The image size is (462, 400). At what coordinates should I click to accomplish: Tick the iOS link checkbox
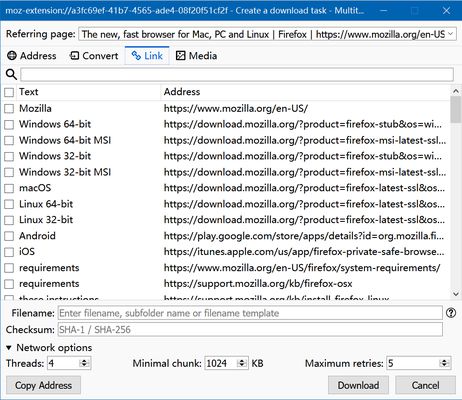(x=9, y=252)
